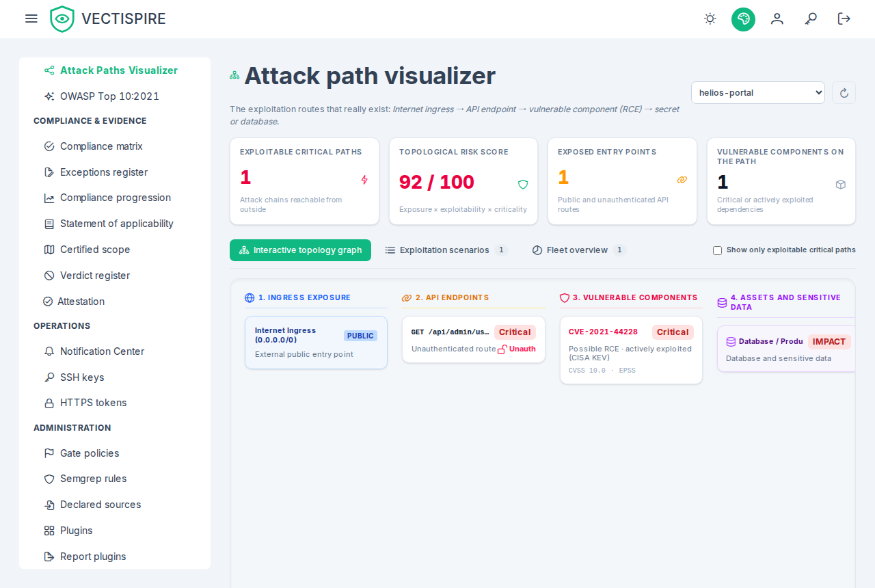Toggle light theme sun icon

710,18
